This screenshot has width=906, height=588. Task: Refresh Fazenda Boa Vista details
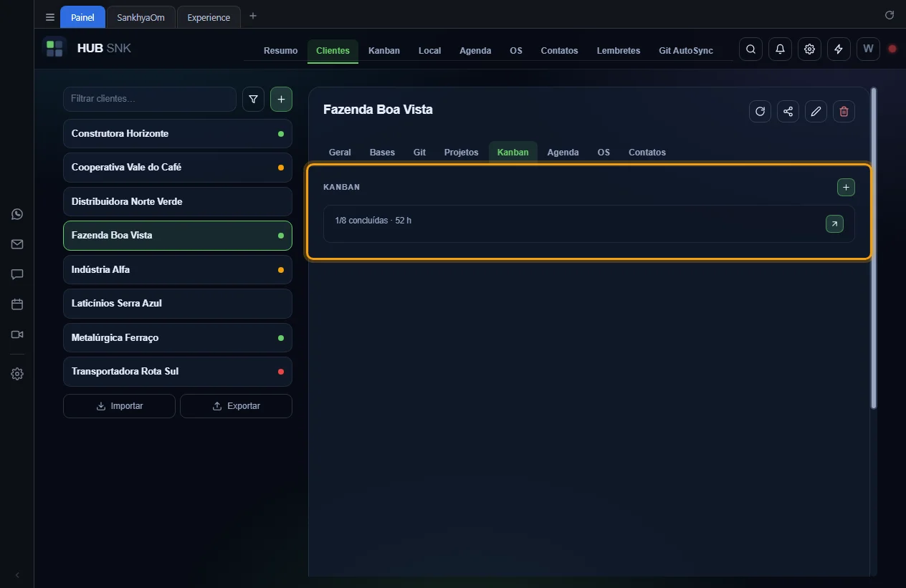pyautogui.click(x=760, y=111)
